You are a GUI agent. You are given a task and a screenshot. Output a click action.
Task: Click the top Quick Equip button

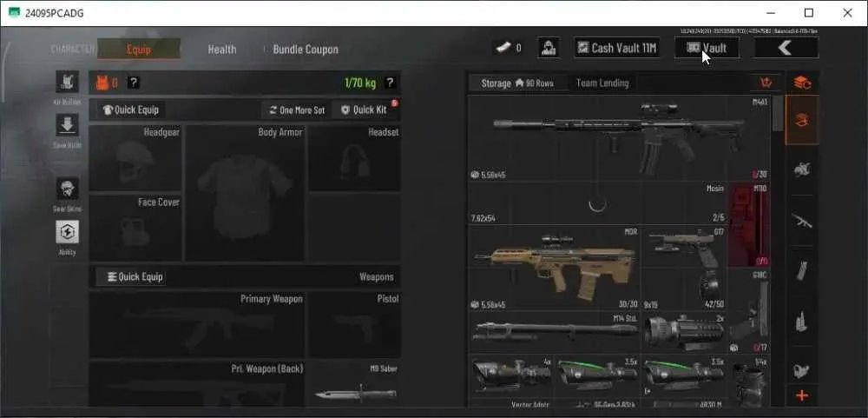click(131, 109)
